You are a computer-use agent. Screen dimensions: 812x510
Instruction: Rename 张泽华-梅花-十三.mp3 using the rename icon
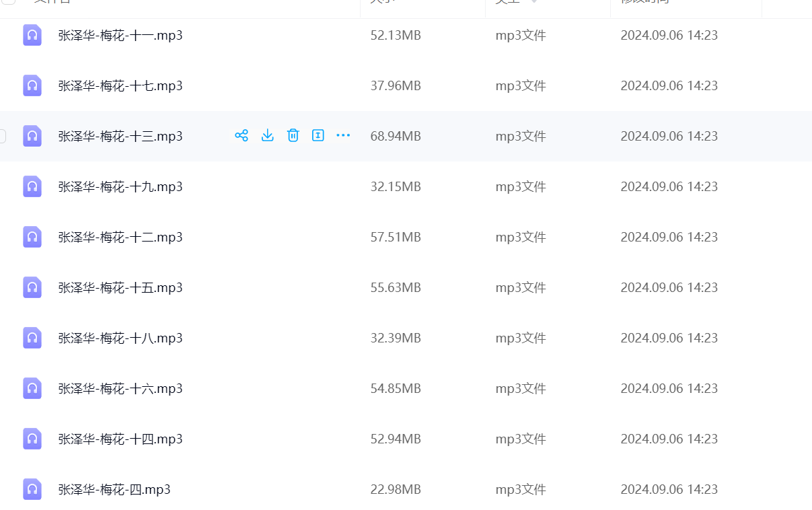click(318, 135)
